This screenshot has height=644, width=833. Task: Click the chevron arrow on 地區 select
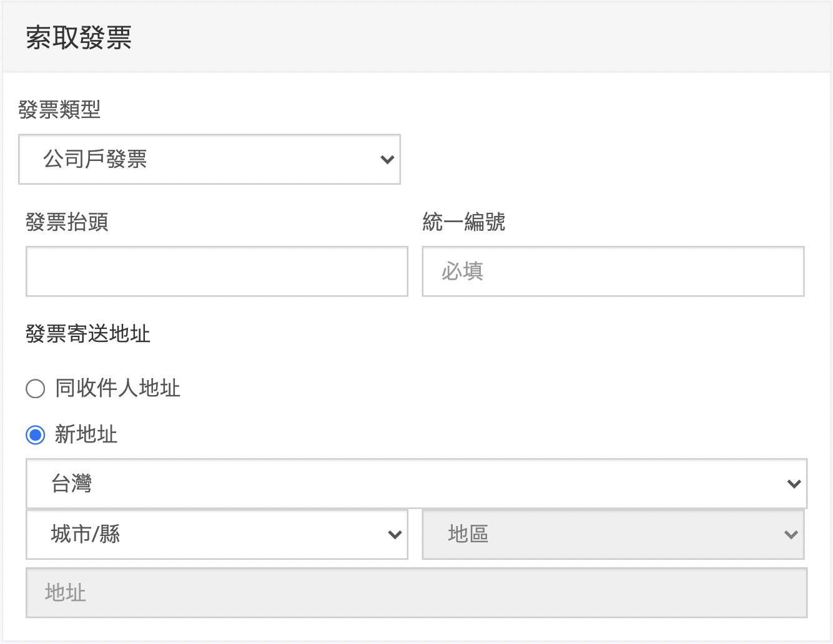click(791, 535)
